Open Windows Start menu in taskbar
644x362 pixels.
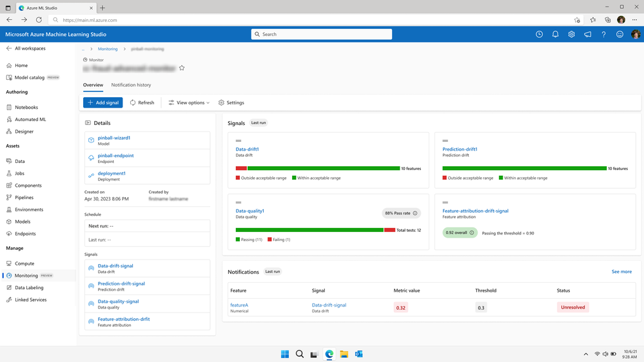(285, 354)
